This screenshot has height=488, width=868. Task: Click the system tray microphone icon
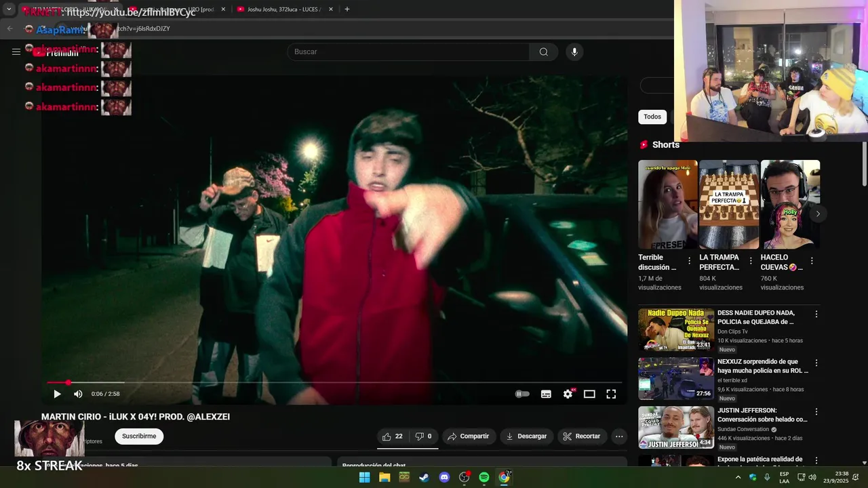[x=767, y=477]
